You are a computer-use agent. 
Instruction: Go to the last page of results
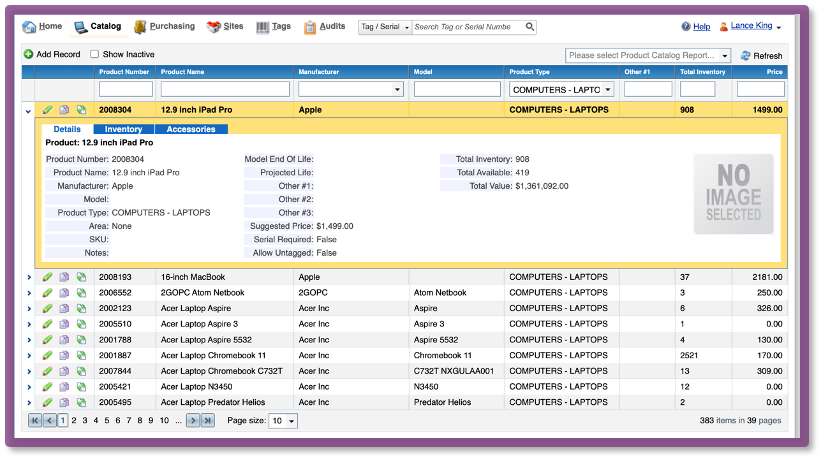click(x=208, y=421)
